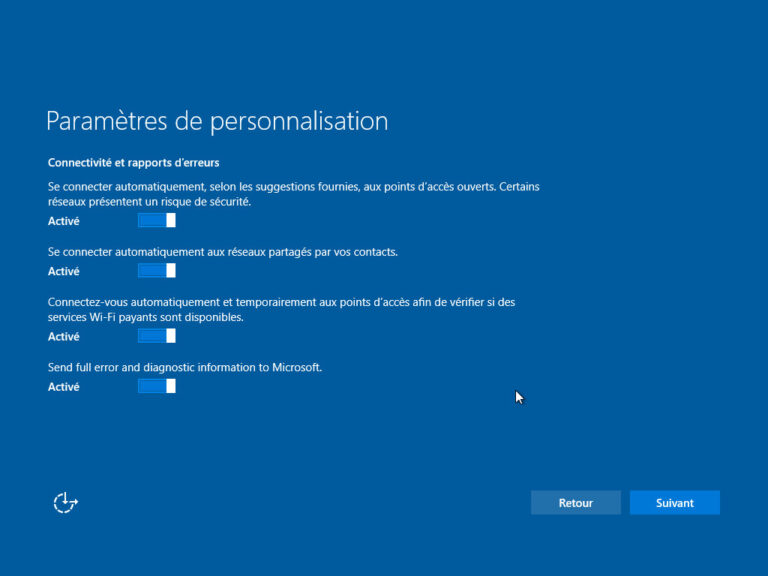Click the white knob on the paid Wi-Fi toggle
Screen dimensions: 768x576
click(170, 337)
